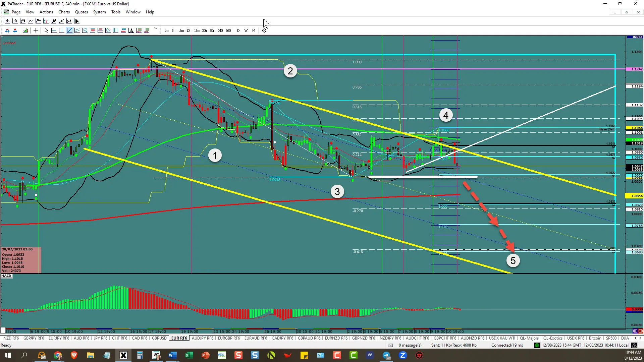Image resolution: width=644 pixels, height=362 pixels.
Task: Click the cyan 1.0765 price label
Action: 635,226
